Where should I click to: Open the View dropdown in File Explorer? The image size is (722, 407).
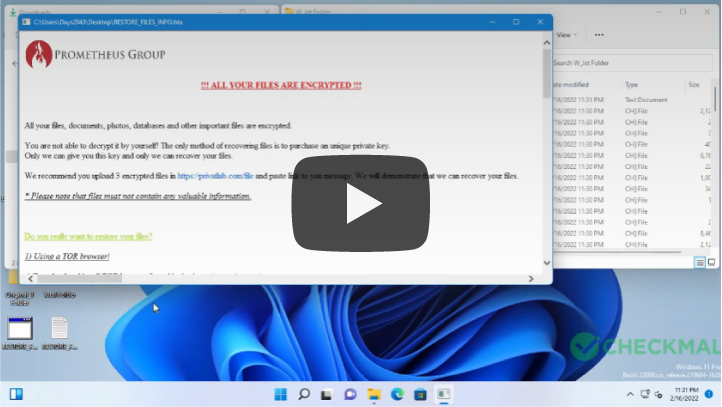click(x=566, y=35)
